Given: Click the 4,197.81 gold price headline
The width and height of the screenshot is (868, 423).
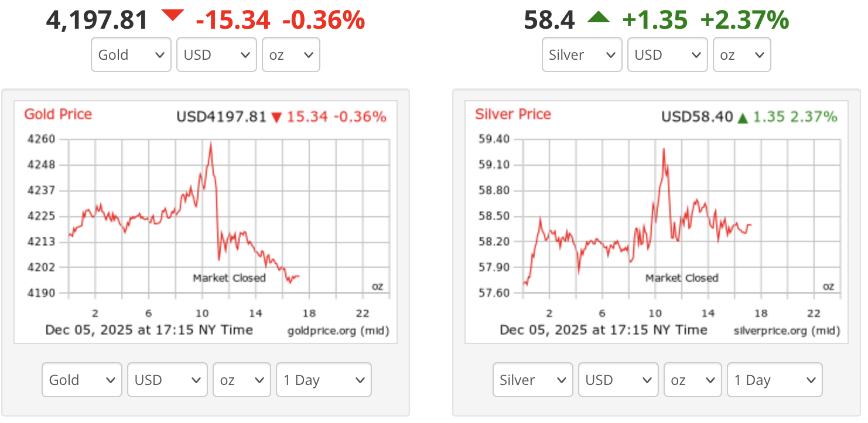Looking at the screenshot, I should coord(97,21).
